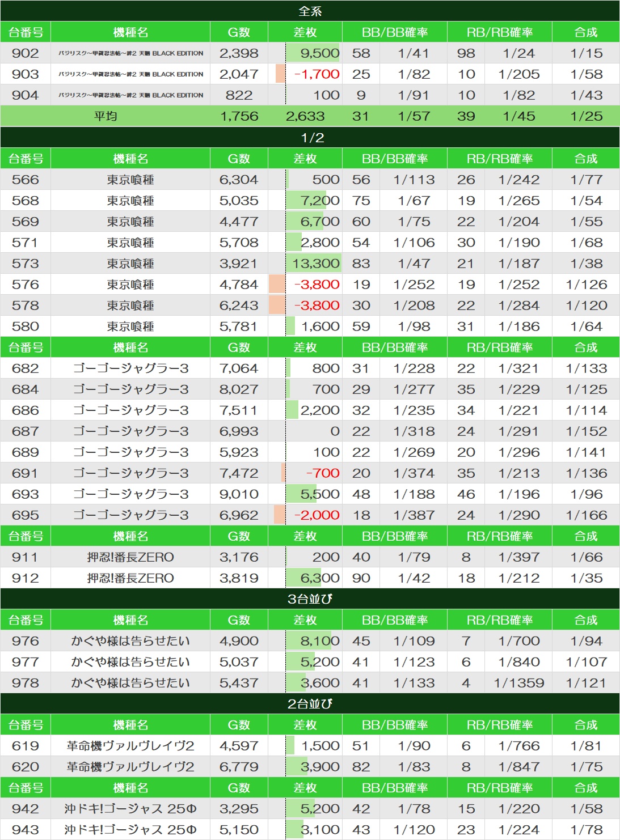Click machine number 571
620x840 pixels.
[x=26, y=243]
